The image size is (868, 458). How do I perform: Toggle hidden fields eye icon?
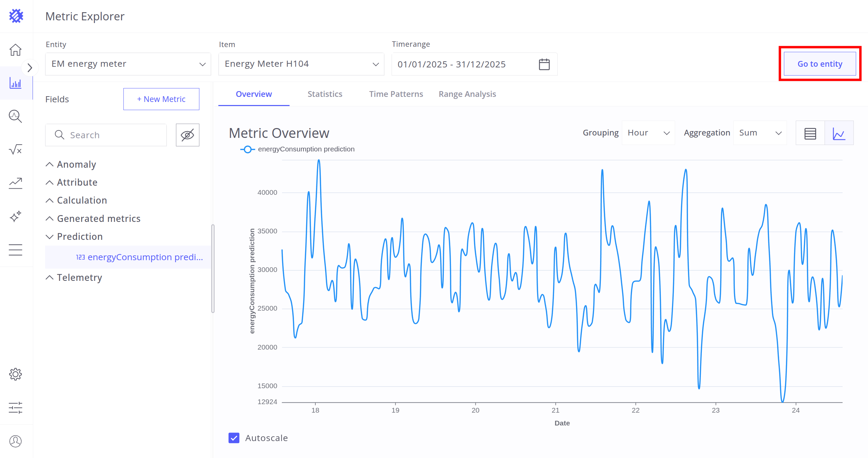click(x=188, y=135)
